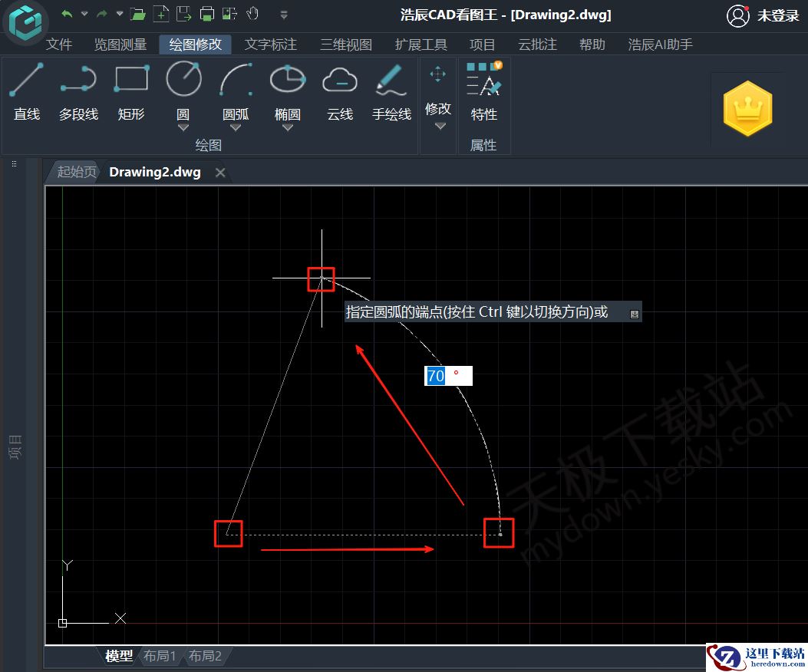Close the Drawing2.dwg tab
Viewport: 808px width, 672px height.
pos(220,173)
